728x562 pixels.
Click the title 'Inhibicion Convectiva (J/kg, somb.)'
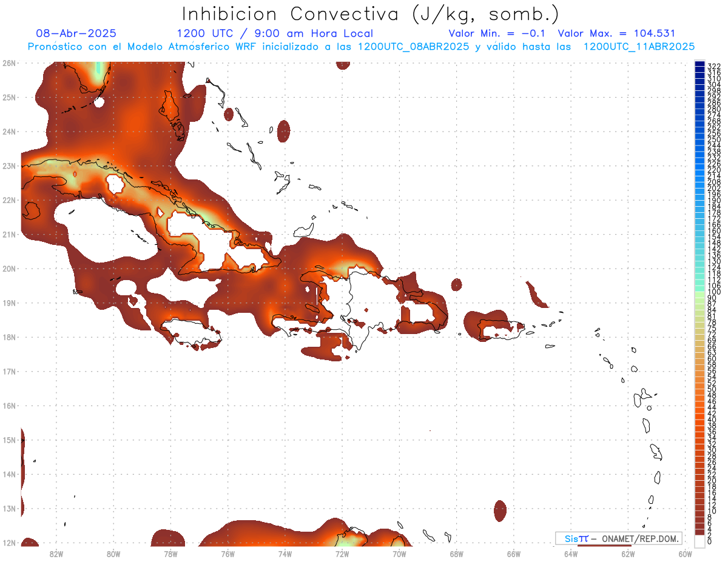click(x=371, y=14)
